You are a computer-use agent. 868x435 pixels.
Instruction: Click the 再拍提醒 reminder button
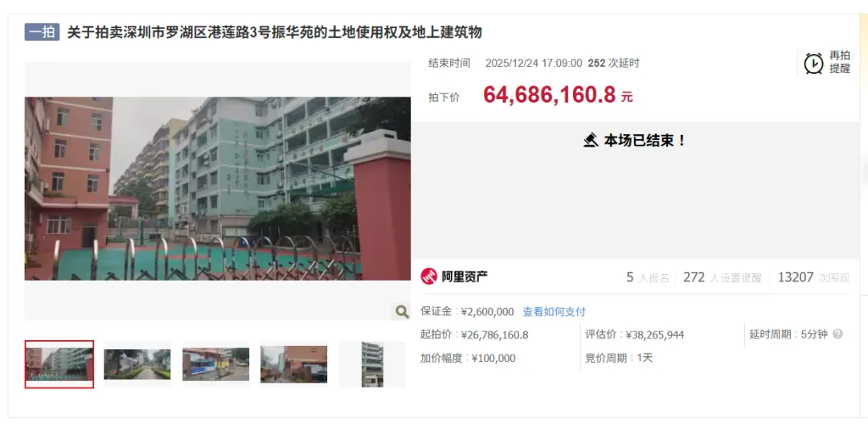pyautogui.click(x=827, y=63)
